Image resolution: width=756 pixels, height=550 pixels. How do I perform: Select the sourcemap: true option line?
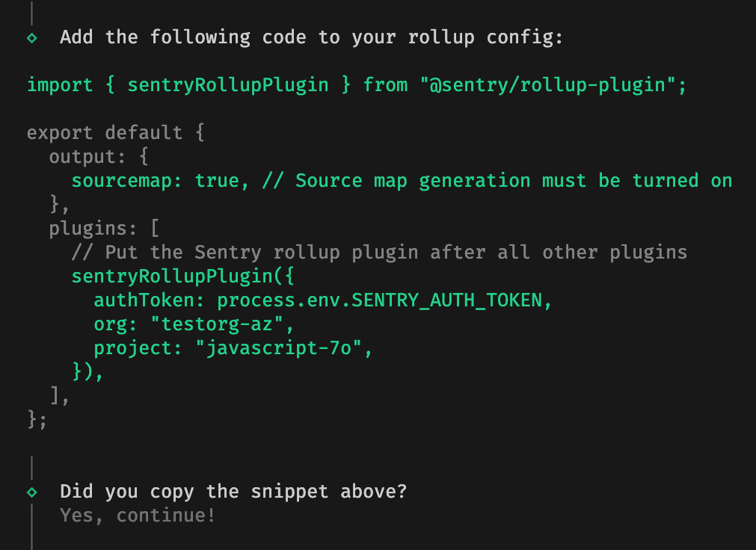click(x=157, y=180)
